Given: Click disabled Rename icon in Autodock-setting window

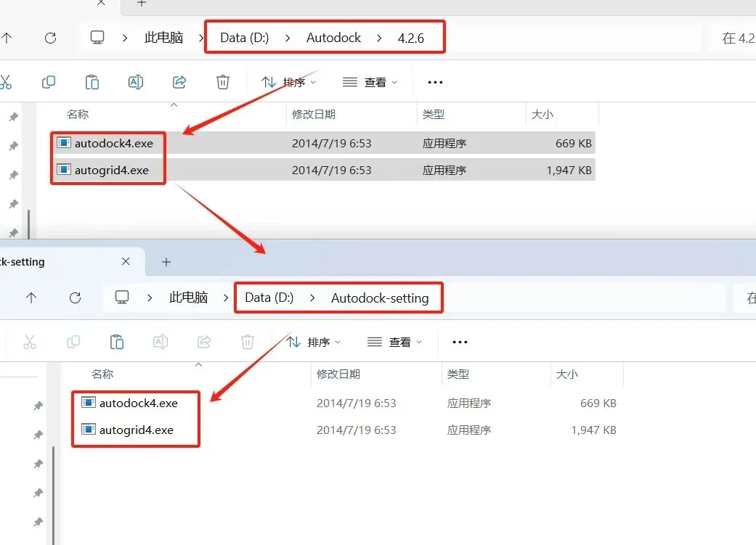Looking at the screenshot, I should [x=160, y=342].
